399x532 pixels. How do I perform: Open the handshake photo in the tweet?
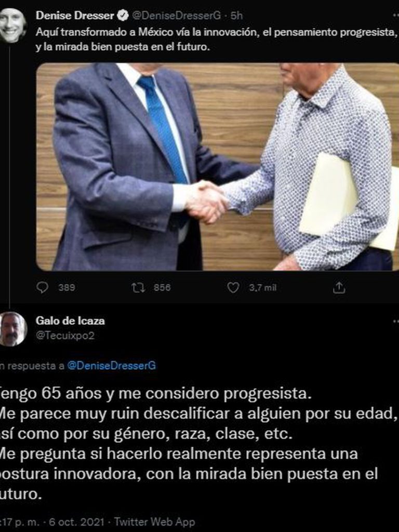(x=218, y=167)
